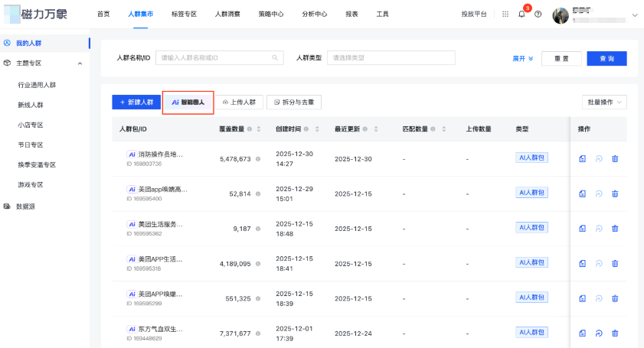Sort by 创建时间 column arrows
644x348 pixels.
tap(317, 128)
